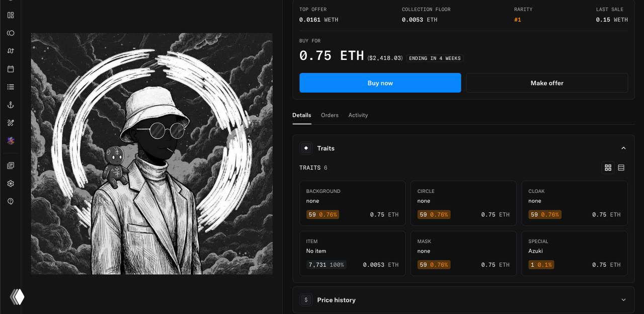
Task: Collapse the Traits section
Action: [623, 148]
